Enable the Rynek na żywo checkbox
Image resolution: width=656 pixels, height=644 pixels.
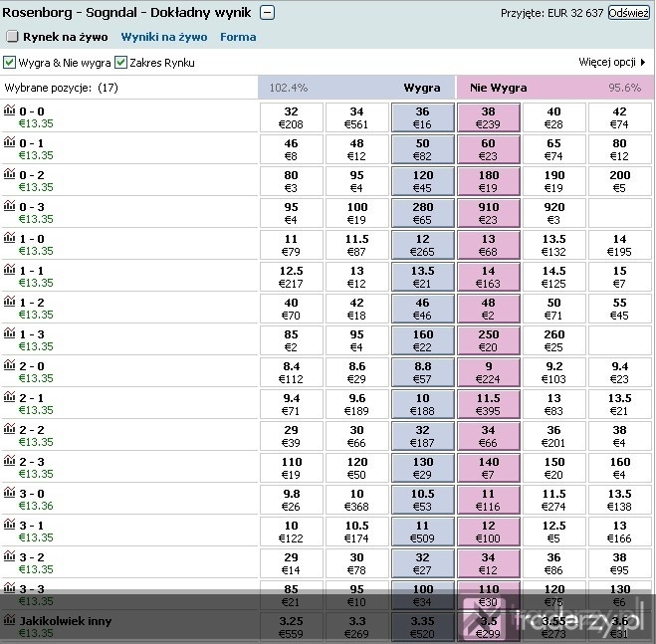[13, 37]
